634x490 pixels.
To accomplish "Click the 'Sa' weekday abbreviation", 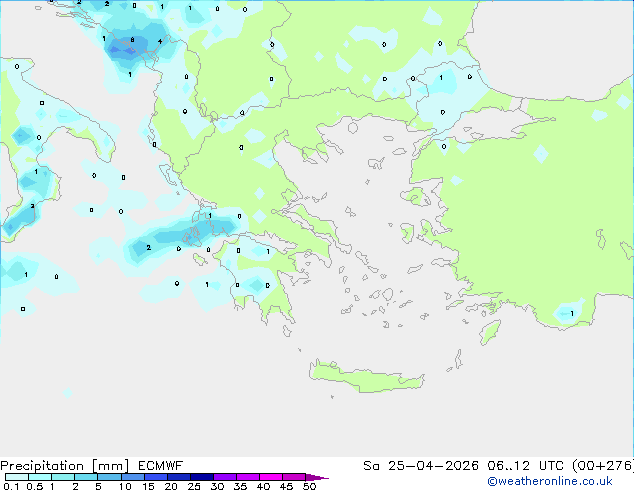I will coord(371,466).
